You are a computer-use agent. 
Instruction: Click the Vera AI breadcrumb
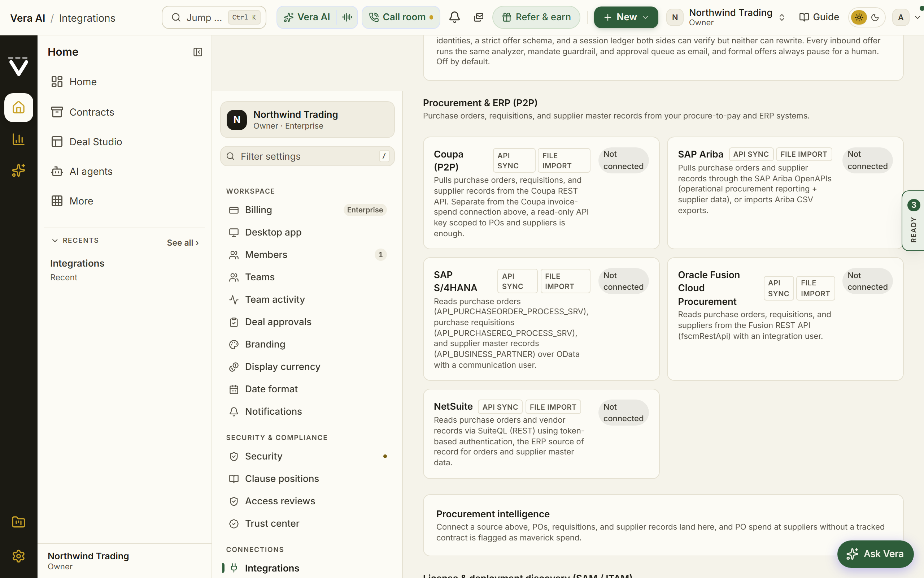pos(27,18)
